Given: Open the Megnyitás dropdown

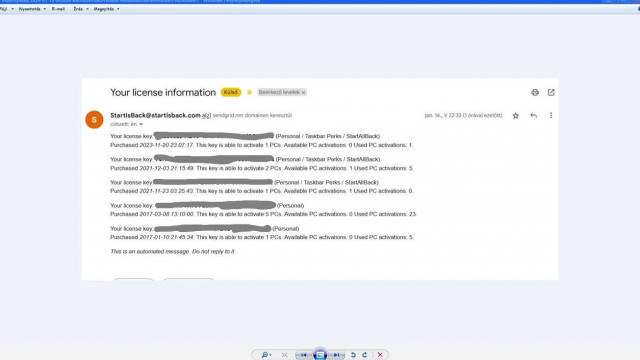Looking at the screenshot, I should pos(107,9).
